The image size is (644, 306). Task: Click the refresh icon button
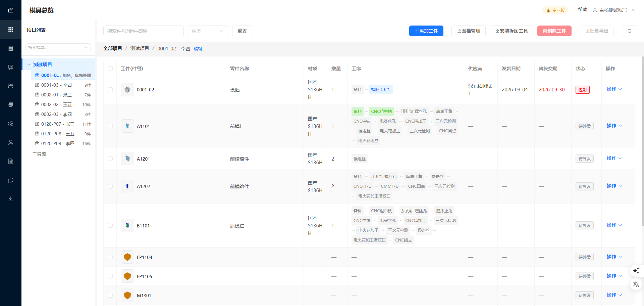[630, 31]
